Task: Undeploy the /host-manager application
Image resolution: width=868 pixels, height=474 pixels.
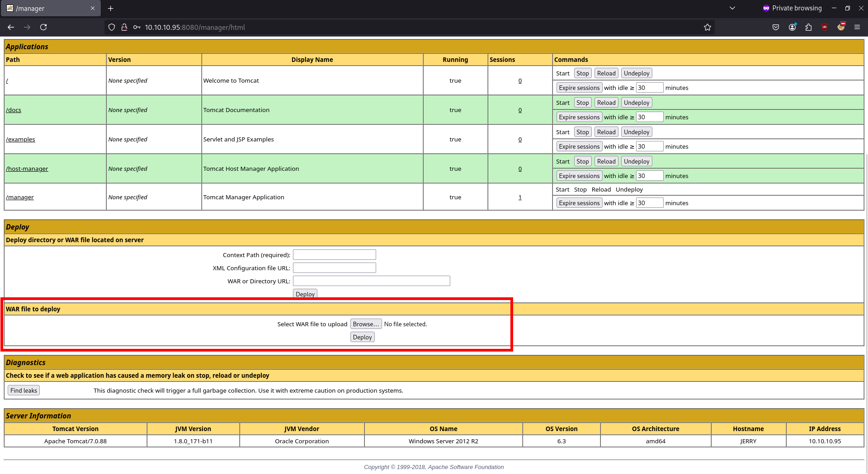Action: tap(637, 161)
